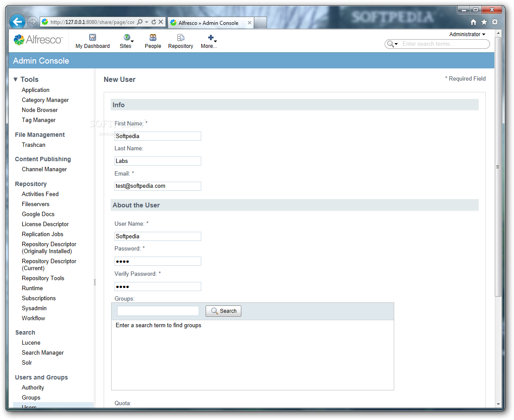Click the My Dashboard icon
The height and width of the screenshot is (420, 514).
(x=92, y=37)
